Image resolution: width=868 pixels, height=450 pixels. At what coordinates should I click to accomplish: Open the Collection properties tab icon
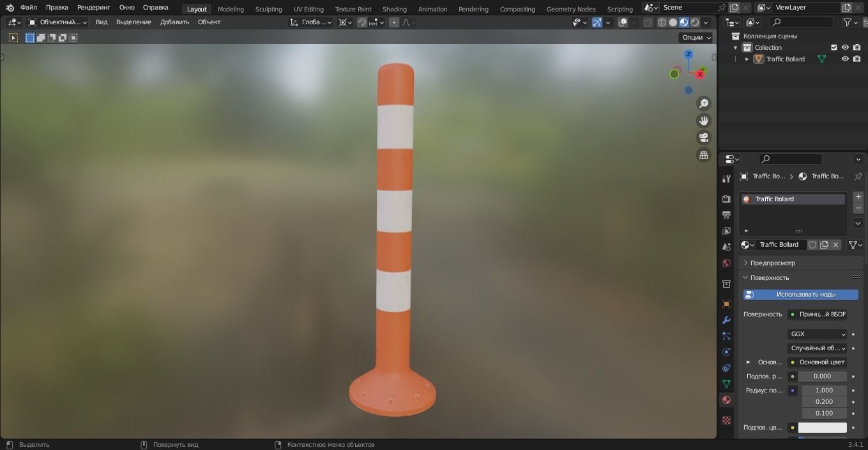(726, 284)
